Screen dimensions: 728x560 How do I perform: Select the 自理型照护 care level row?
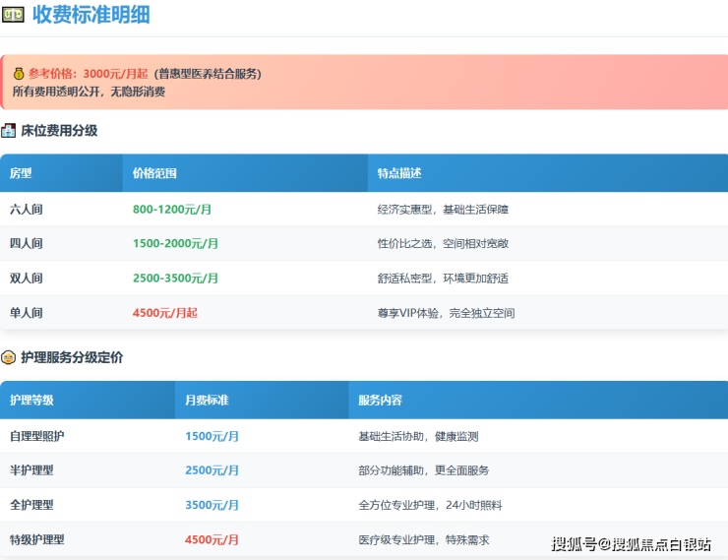[37, 436]
